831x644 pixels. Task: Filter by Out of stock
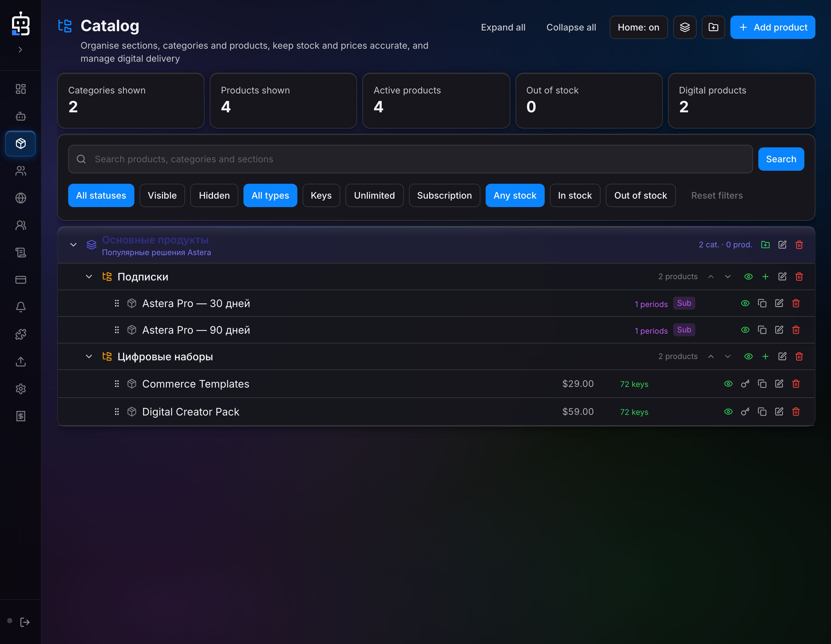640,195
